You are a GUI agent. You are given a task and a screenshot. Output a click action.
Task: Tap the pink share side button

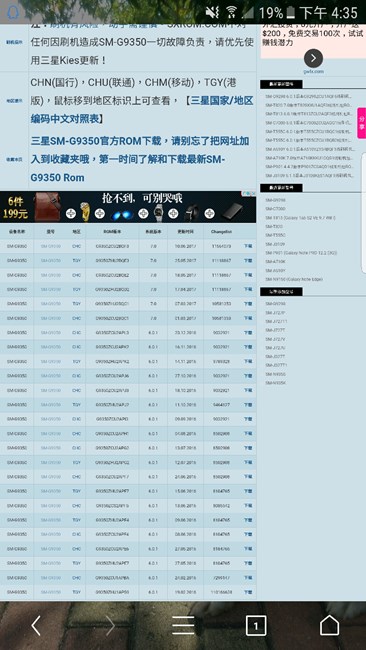(x=361, y=123)
